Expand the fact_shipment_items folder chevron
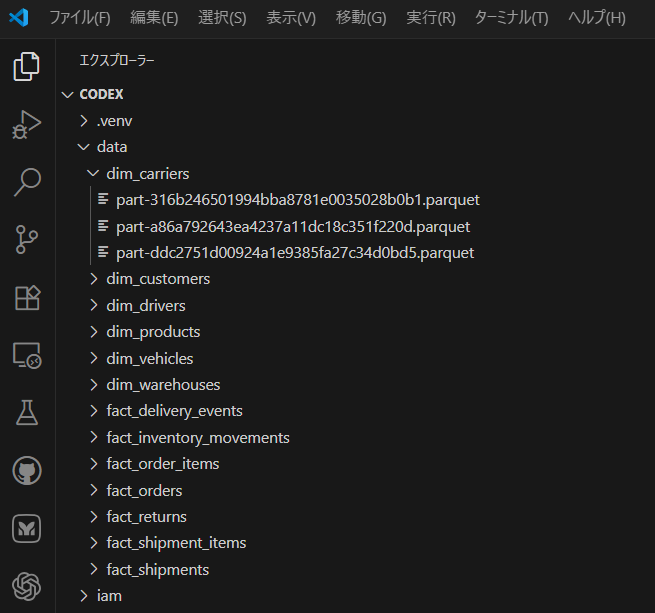Image resolution: width=655 pixels, height=613 pixels. click(x=94, y=543)
